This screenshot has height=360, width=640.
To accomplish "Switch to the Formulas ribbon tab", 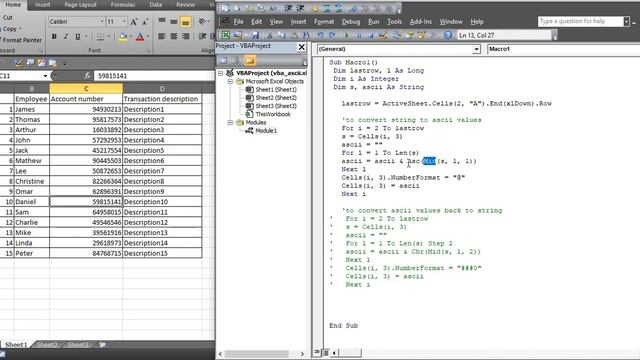I will tap(123, 5).
